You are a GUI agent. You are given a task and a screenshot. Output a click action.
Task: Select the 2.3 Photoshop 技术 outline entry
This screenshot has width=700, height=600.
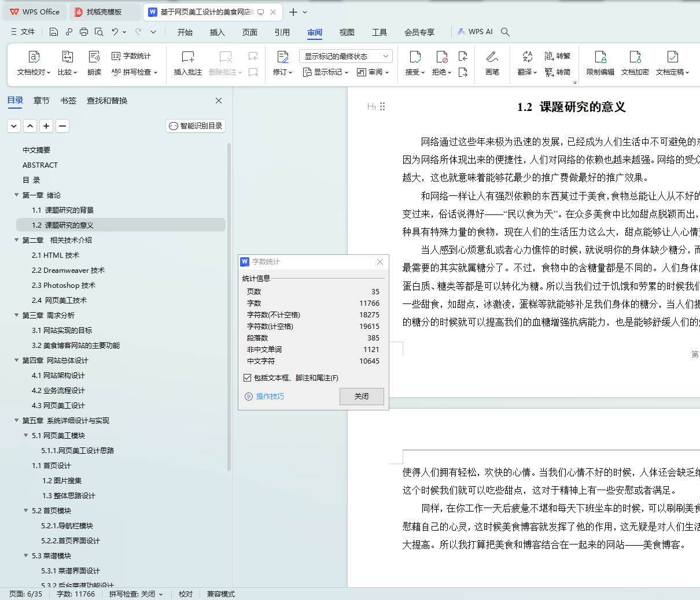tap(62, 285)
